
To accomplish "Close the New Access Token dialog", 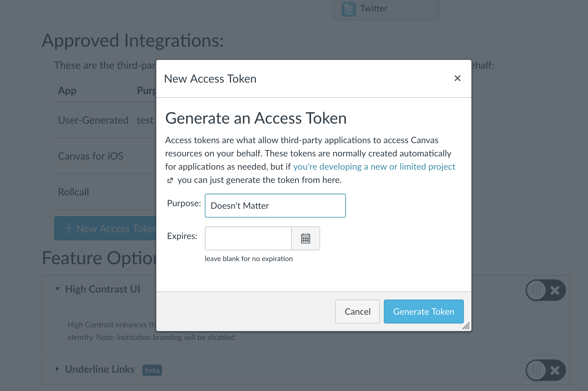I will pyautogui.click(x=457, y=78).
